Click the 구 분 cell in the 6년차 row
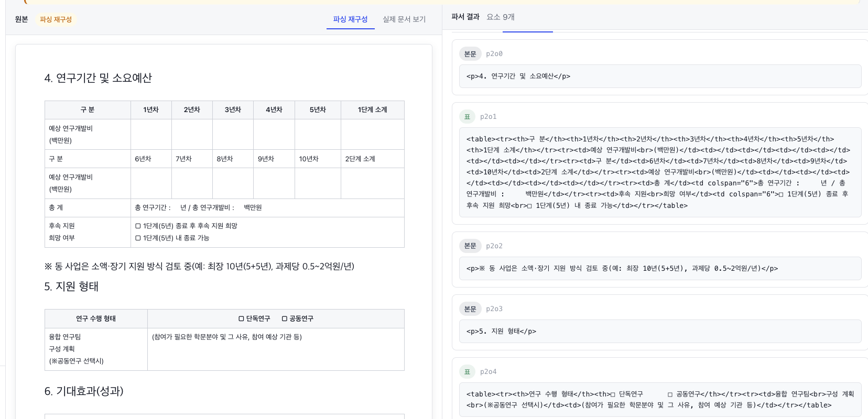This screenshot has width=868, height=419. [88, 159]
